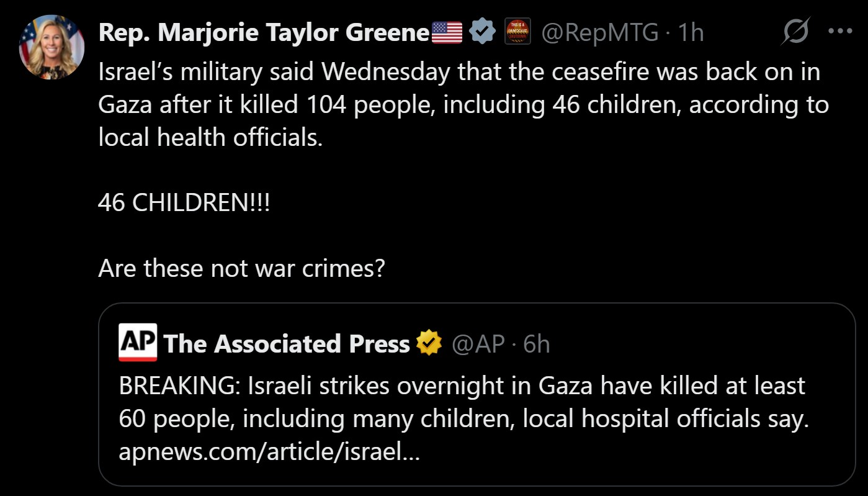This screenshot has height=496, width=868.
Task: Click the American flag emoji by the name
Action: [x=447, y=32]
